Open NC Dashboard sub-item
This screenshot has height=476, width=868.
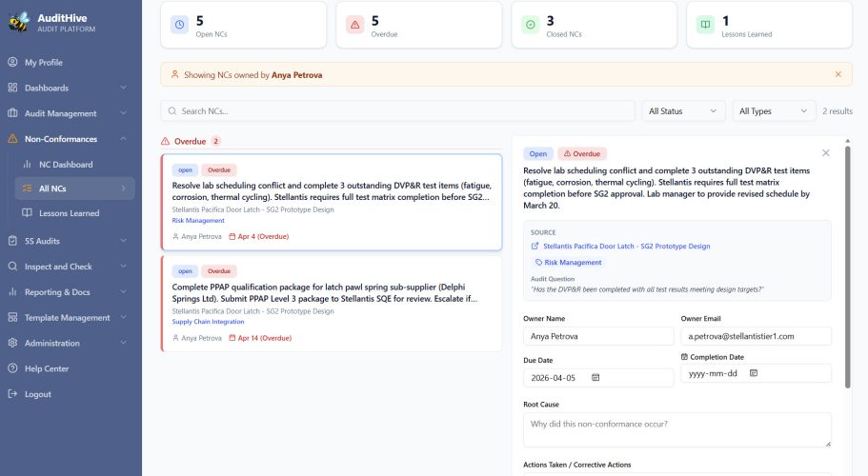click(66, 164)
